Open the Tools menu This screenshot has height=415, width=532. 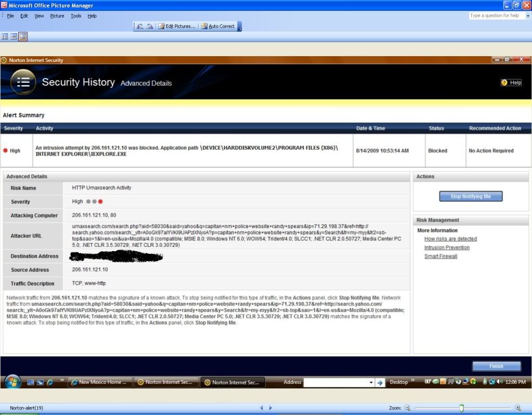(x=76, y=16)
